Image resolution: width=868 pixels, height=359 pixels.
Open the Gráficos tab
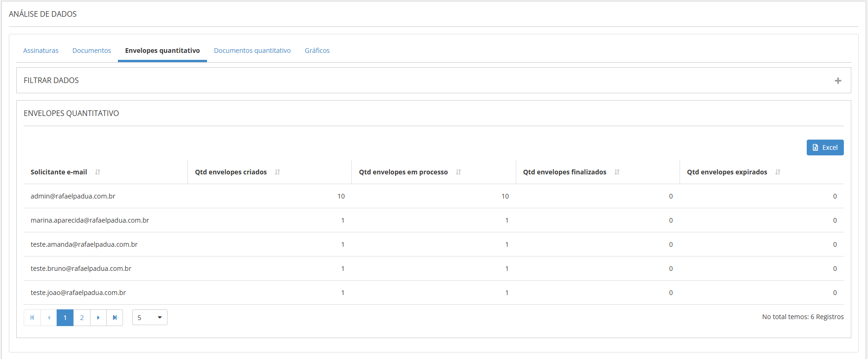pyautogui.click(x=317, y=51)
